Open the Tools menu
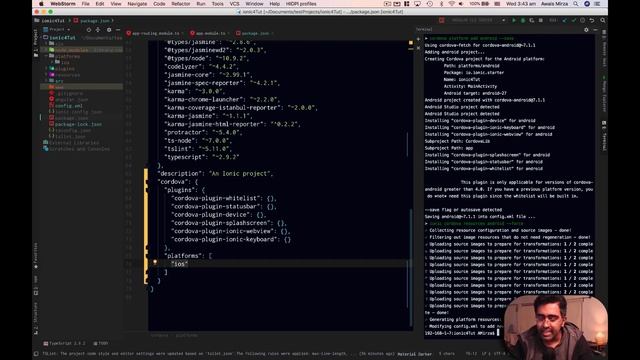Image resolution: width=640 pixels, height=360 pixels. (218, 4)
